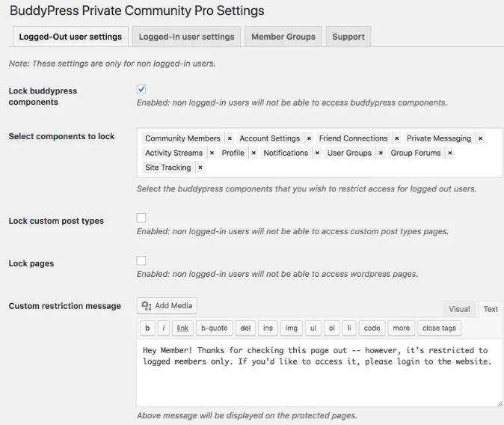Click the Account Settings tag label
The image size is (504, 425).
[x=270, y=138]
